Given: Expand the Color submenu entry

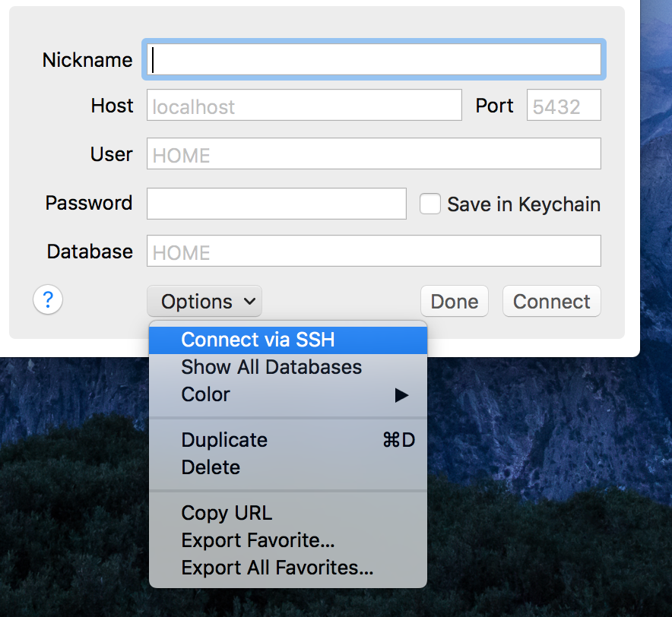Looking at the screenshot, I should [288, 394].
